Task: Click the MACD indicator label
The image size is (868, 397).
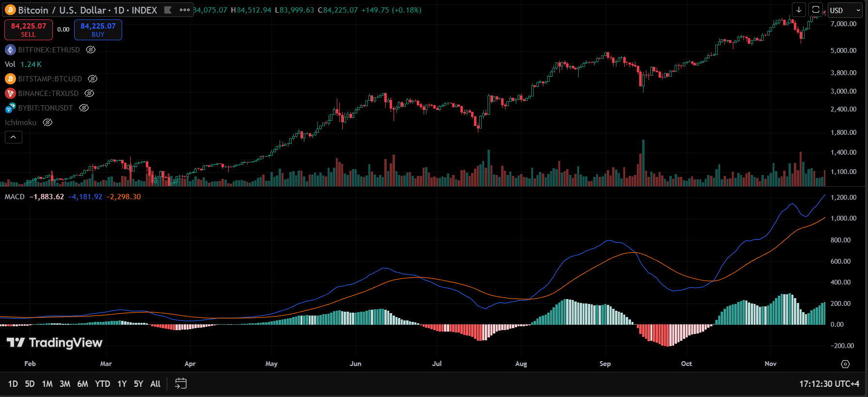Action: [x=15, y=197]
